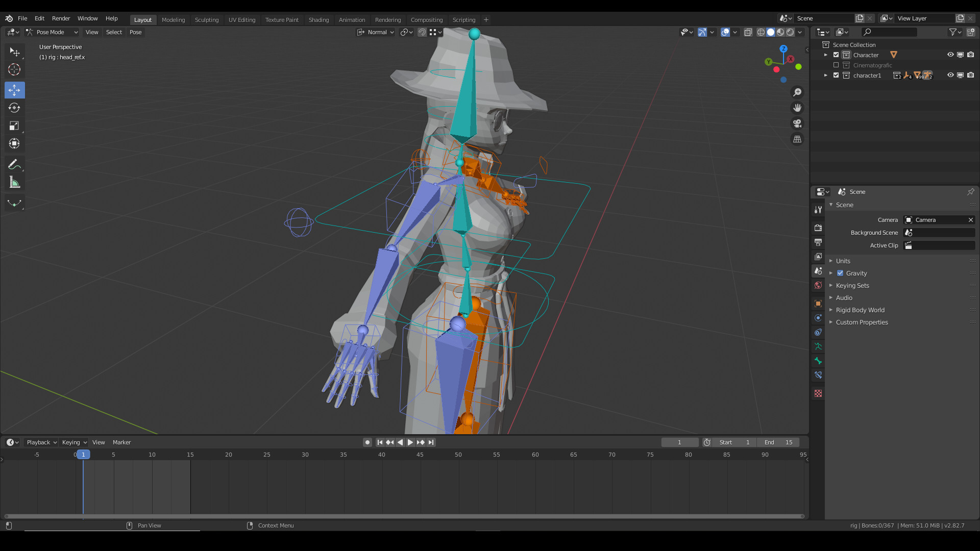Click the pan view hand icon
The height and width of the screenshot is (551, 980).
(x=797, y=108)
